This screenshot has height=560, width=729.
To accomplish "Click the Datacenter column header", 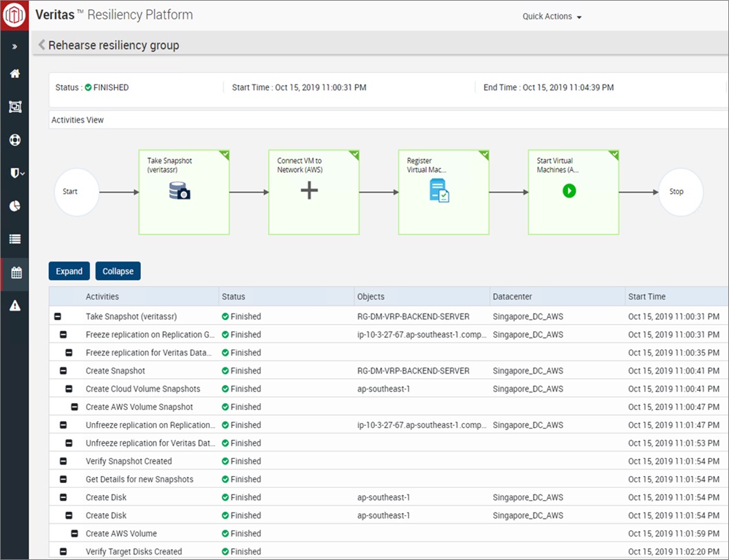I will click(x=512, y=297).
